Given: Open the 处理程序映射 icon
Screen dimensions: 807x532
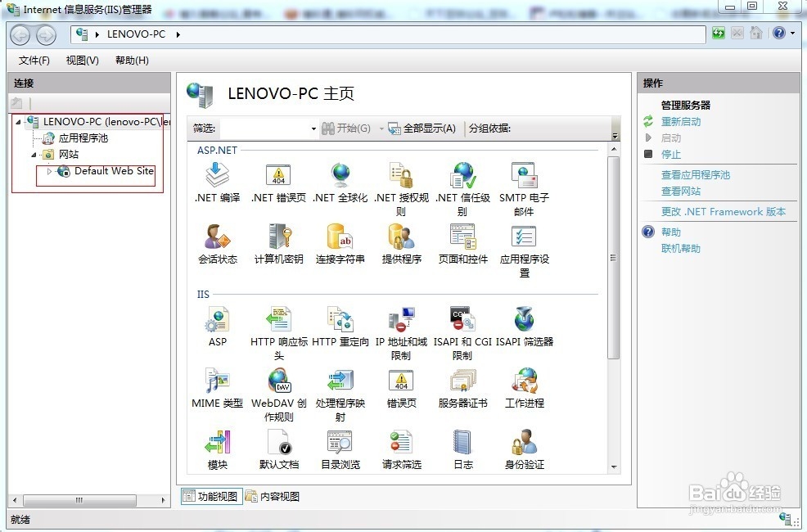Looking at the screenshot, I should pyautogui.click(x=340, y=381).
